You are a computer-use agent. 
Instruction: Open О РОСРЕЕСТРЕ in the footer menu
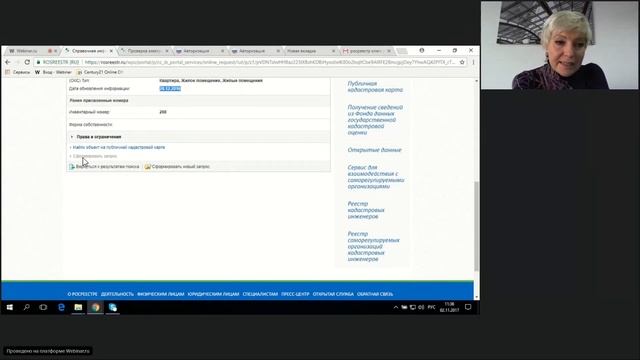(x=82, y=294)
